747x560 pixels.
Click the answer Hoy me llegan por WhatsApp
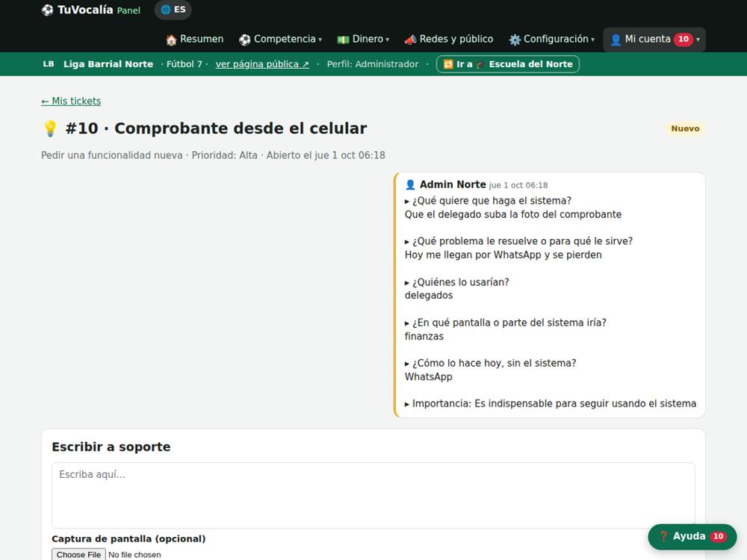[503, 255]
